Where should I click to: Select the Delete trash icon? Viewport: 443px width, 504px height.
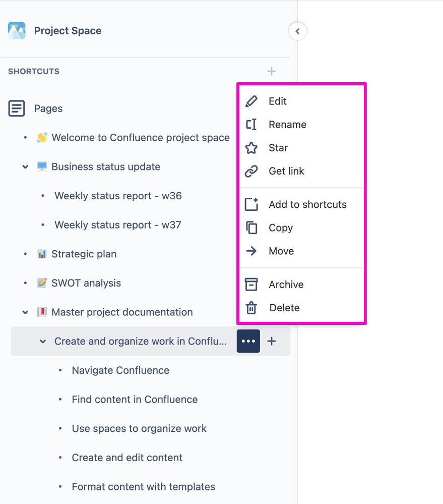coord(252,307)
